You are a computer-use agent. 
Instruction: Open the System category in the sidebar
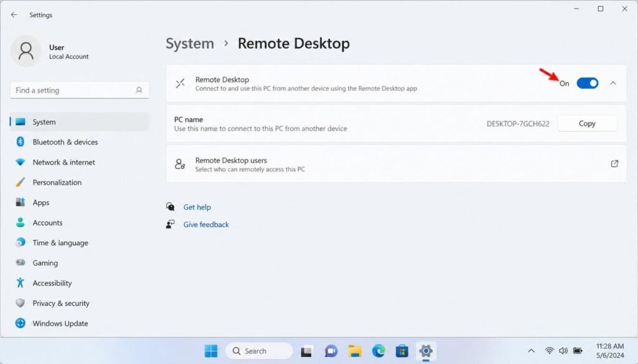pyautogui.click(x=80, y=122)
